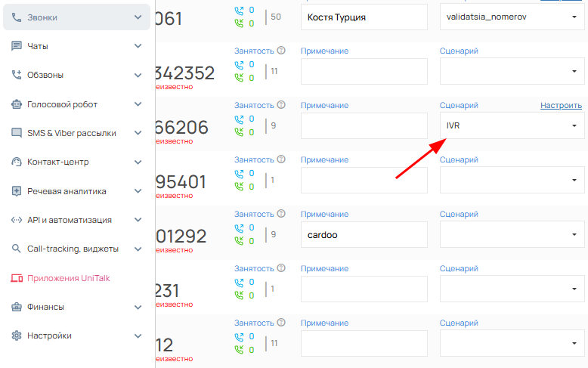Open Приложения UniTalk menu item

[x=68, y=278]
